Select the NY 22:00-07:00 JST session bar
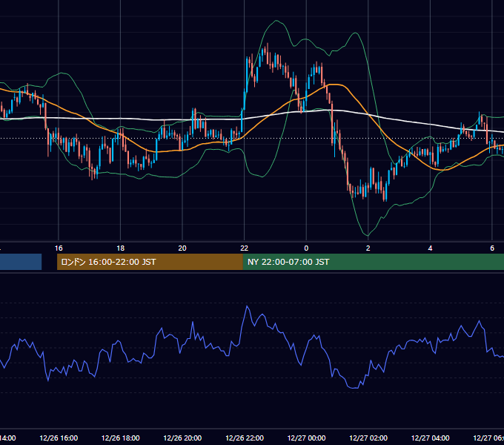The image size is (504, 445). click(373, 262)
